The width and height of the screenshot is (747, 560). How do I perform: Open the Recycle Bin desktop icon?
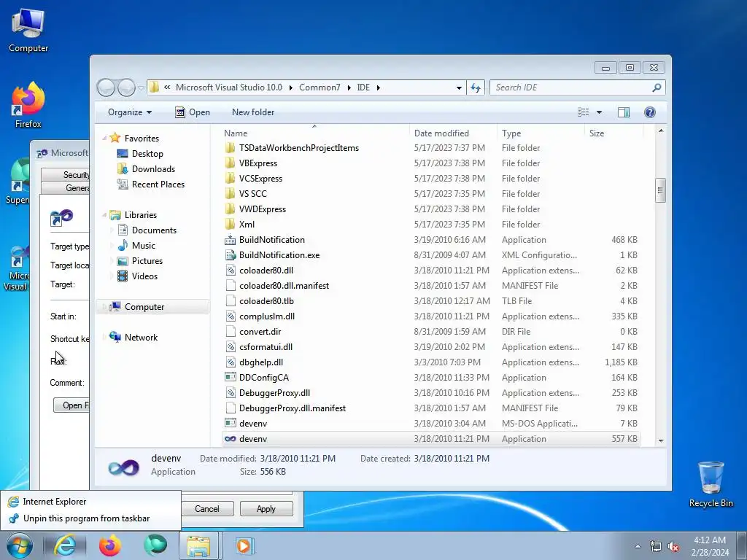pyautogui.click(x=711, y=484)
